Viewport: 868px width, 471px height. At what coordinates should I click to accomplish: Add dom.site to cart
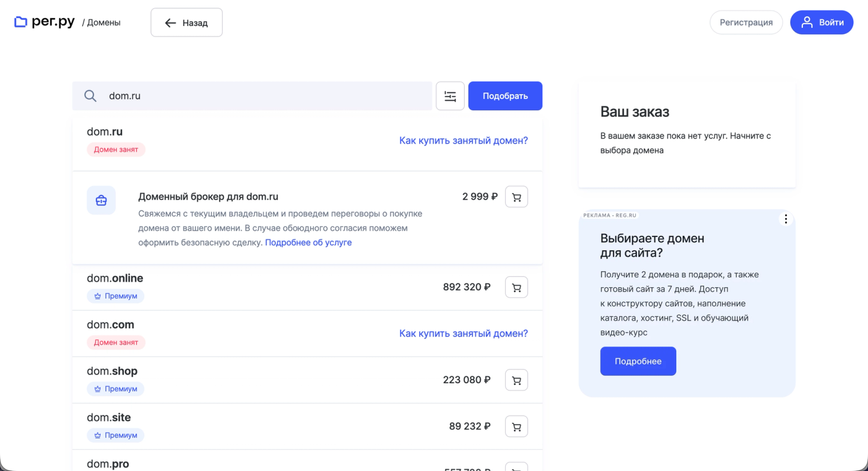tap(516, 427)
